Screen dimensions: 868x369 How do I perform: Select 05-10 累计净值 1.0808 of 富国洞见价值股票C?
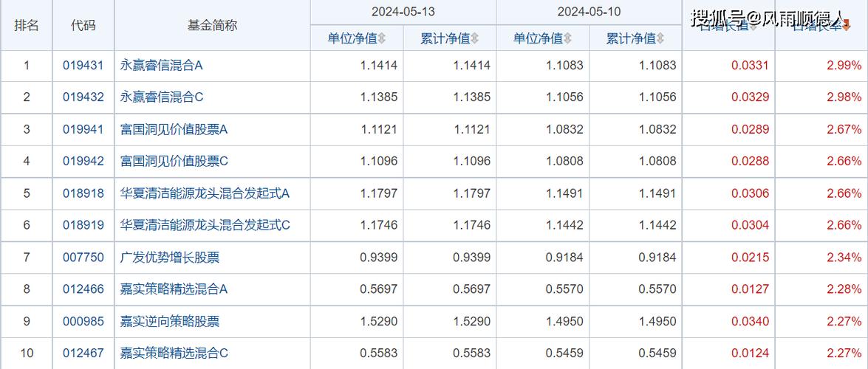657,162
